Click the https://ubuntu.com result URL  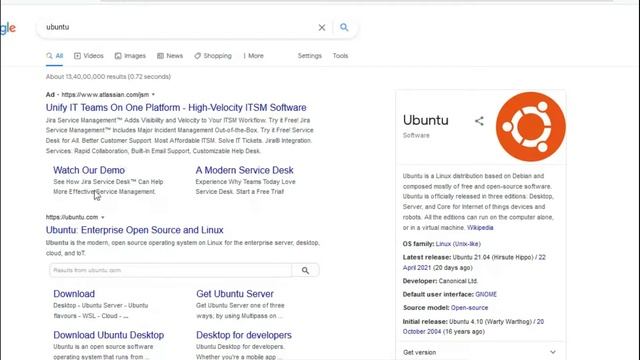[x=72, y=217]
